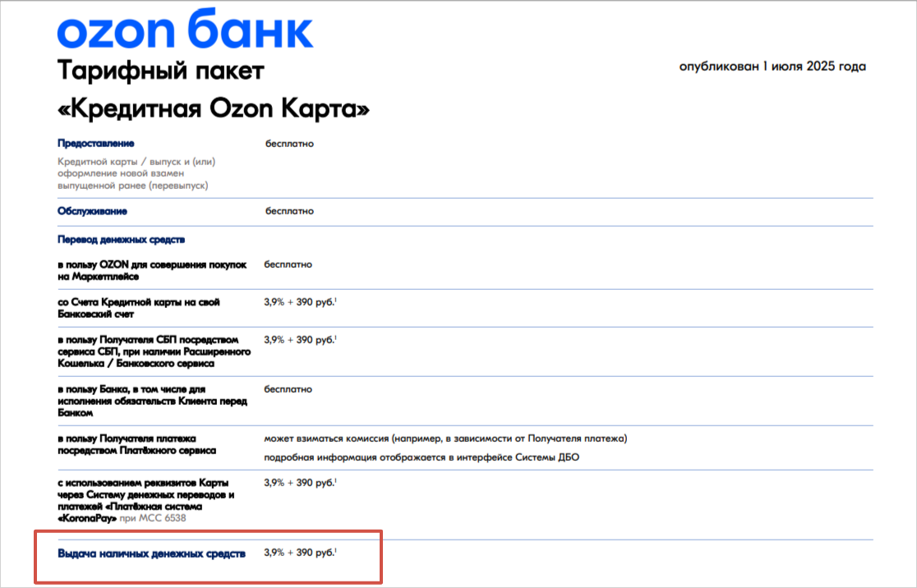Click 'Выдача наличных денежных средств' label
The height and width of the screenshot is (588, 917).
151,554
